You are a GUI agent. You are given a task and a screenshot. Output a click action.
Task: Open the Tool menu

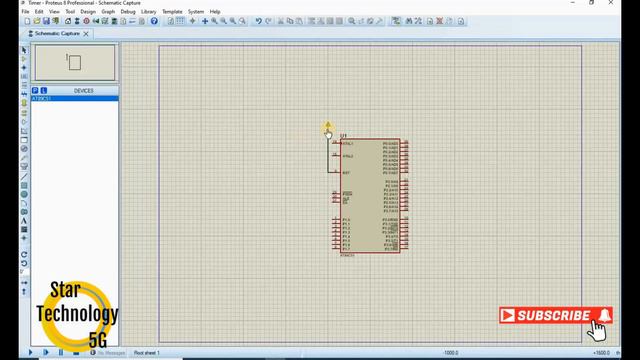[x=70, y=11]
